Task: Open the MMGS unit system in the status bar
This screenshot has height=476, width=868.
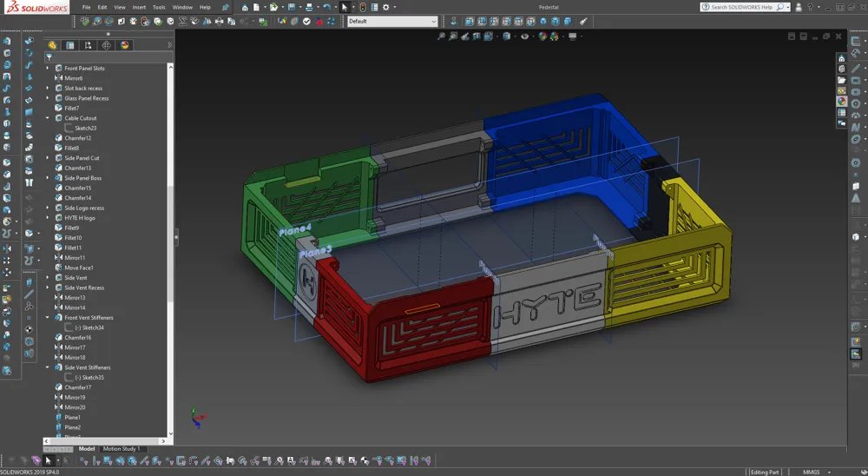Action: coord(812,473)
